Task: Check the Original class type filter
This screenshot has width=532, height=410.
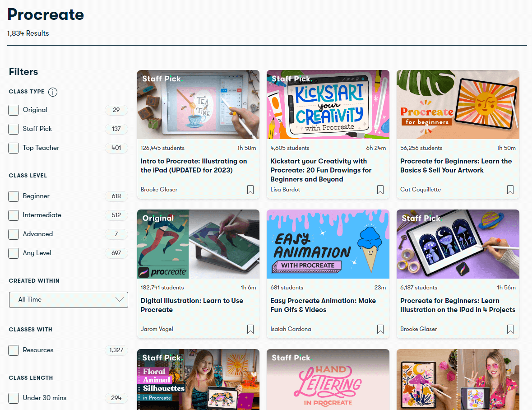Action: coord(14,110)
